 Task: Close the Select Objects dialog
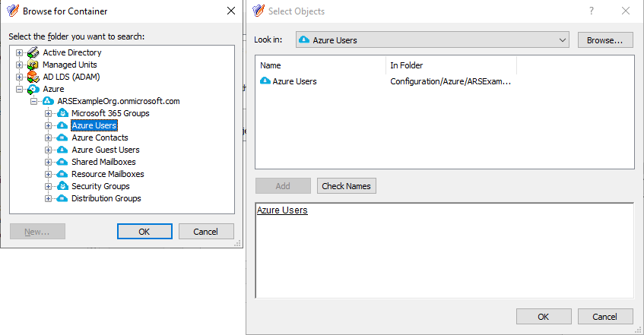tap(626, 11)
